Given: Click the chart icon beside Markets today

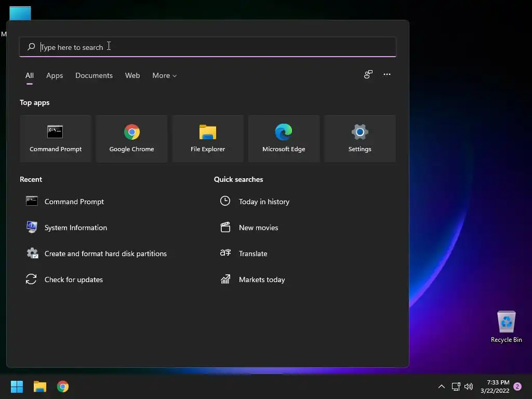Looking at the screenshot, I should (225, 279).
